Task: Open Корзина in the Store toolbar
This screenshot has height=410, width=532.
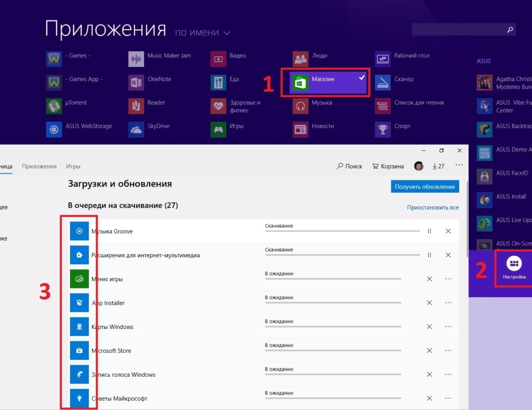Action: tap(388, 166)
